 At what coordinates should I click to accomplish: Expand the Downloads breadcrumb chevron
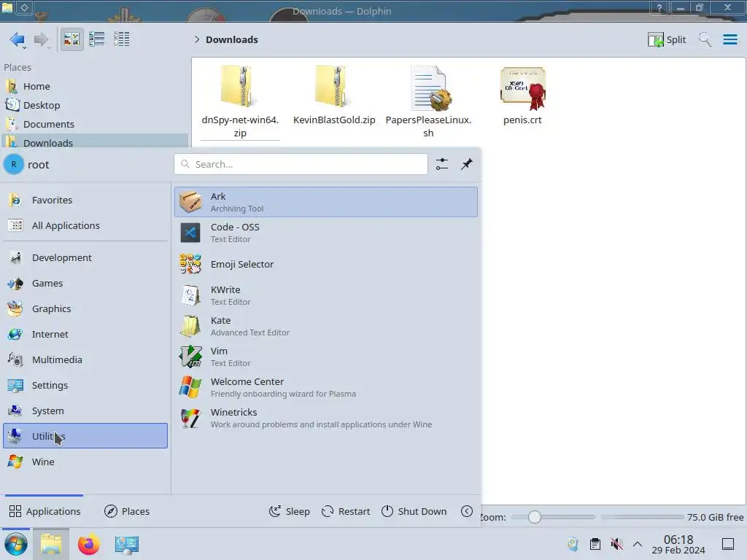(x=197, y=39)
